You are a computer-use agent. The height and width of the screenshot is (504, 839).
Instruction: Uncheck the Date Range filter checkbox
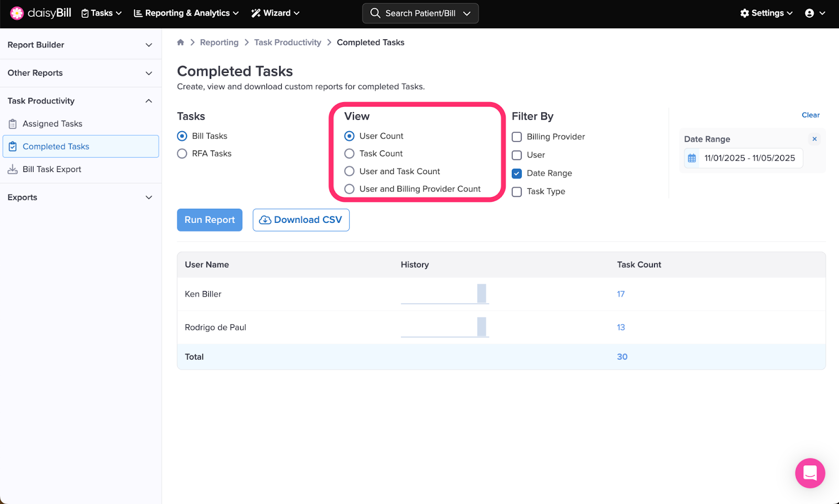point(517,174)
